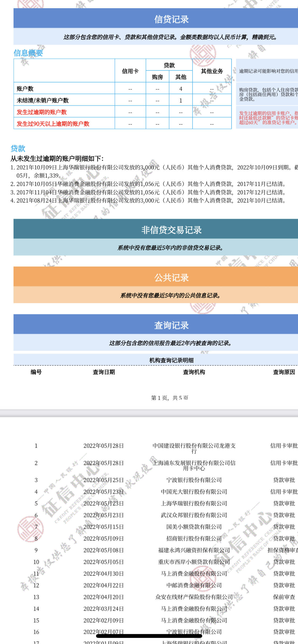The image size is (298, 644).
Task: Select 中国建设银行股份有限公司龙港支行 in query row 1
Action: 194,448
